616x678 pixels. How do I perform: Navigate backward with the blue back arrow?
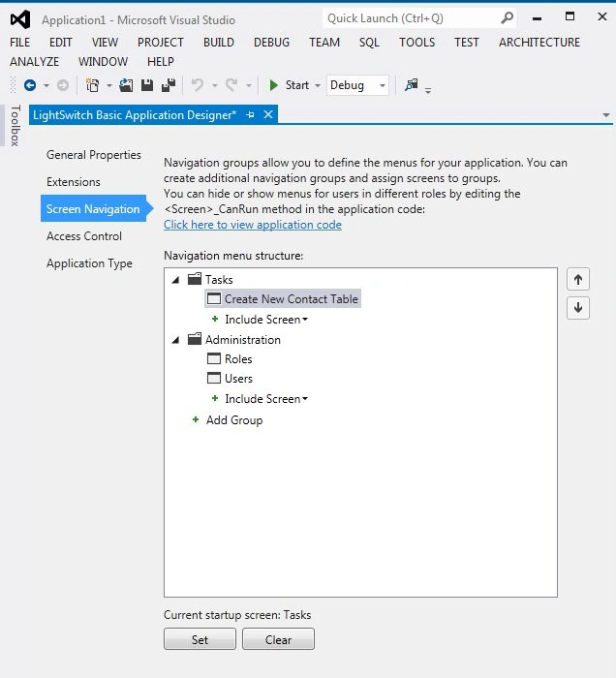coord(30,85)
